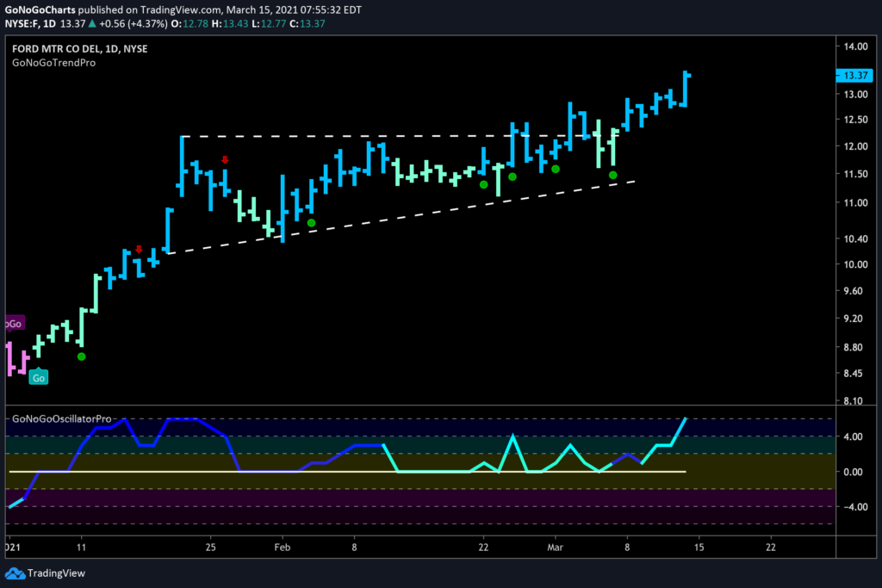Screen dimensions: 882x588
Task: Click the 11.00 price axis label
Action: tap(855, 203)
